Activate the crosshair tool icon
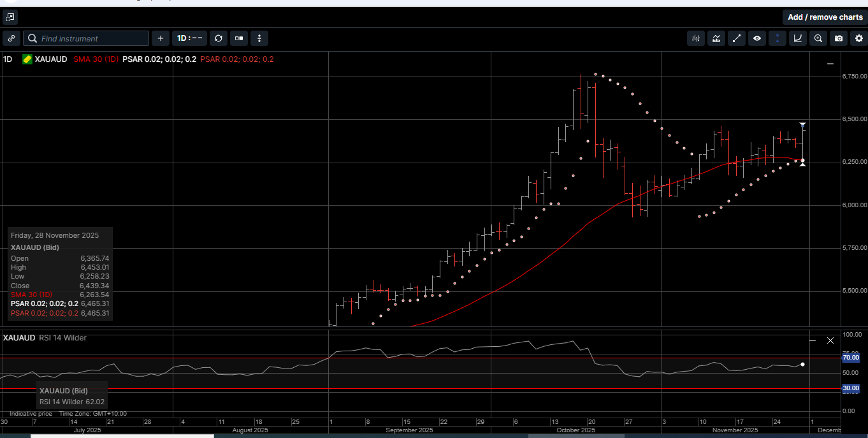 click(x=777, y=38)
